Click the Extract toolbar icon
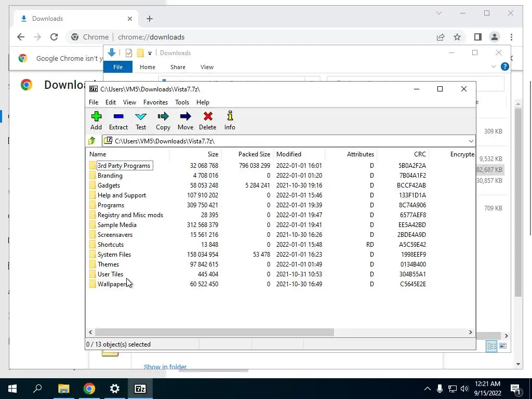The width and height of the screenshot is (532, 399). (x=118, y=117)
